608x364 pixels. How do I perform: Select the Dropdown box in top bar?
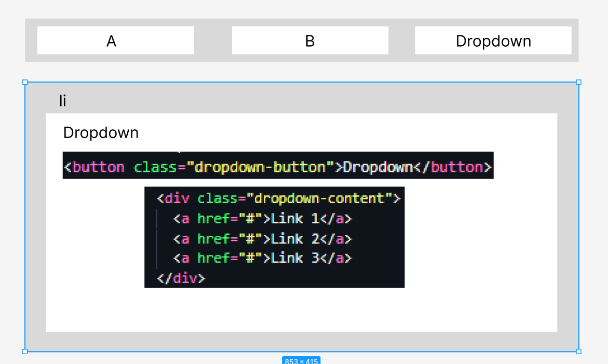pyautogui.click(x=493, y=41)
